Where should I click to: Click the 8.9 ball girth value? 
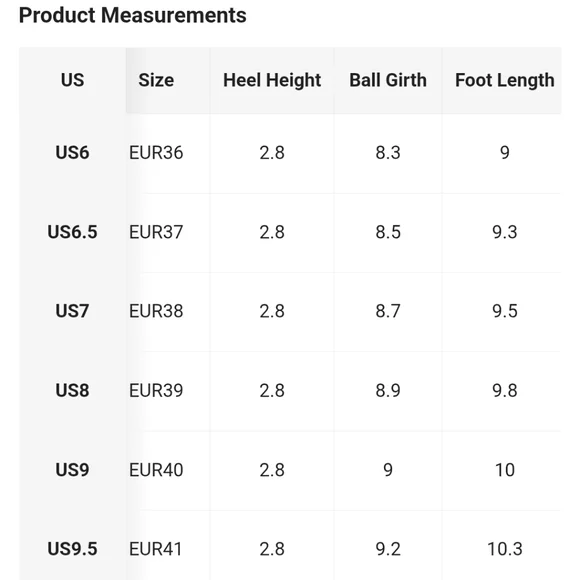[x=388, y=391]
